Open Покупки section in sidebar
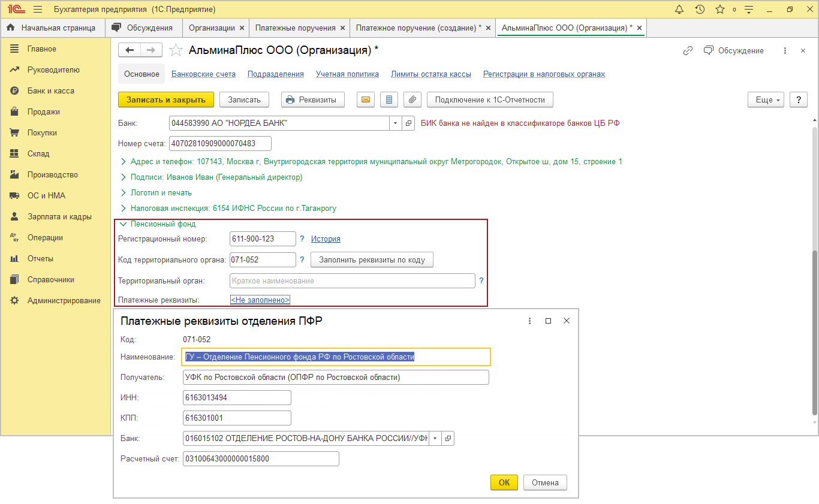This screenshot has width=819, height=504. point(56,133)
